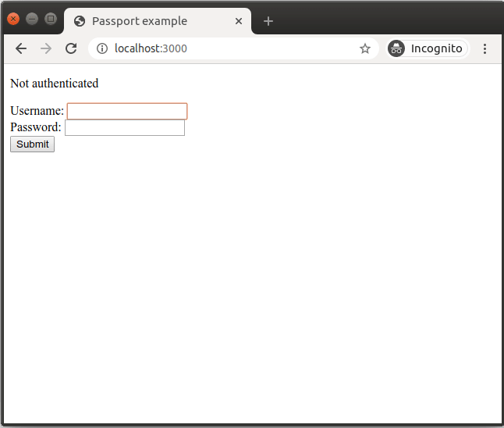Close the Passport example tab
The width and height of the screenshot is (504, 428).
(239, 21)
